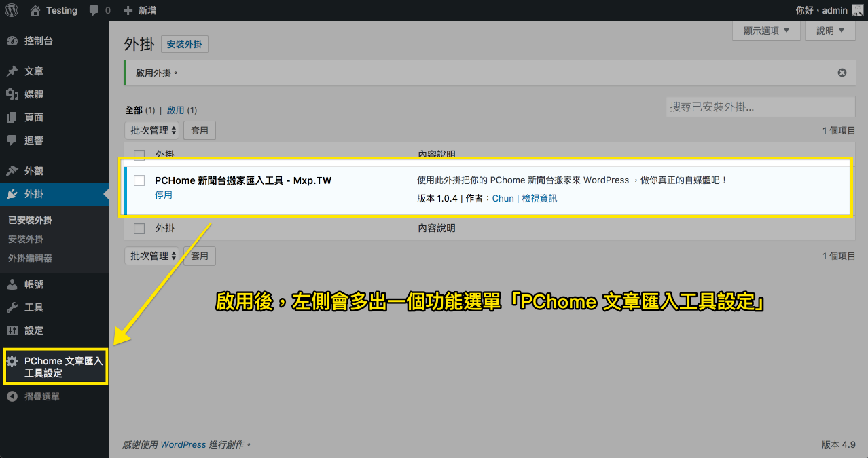Click the 控制台 dashboard gauge icon
Viewport: 868px width, 458px height.
[x=12, y=41]
